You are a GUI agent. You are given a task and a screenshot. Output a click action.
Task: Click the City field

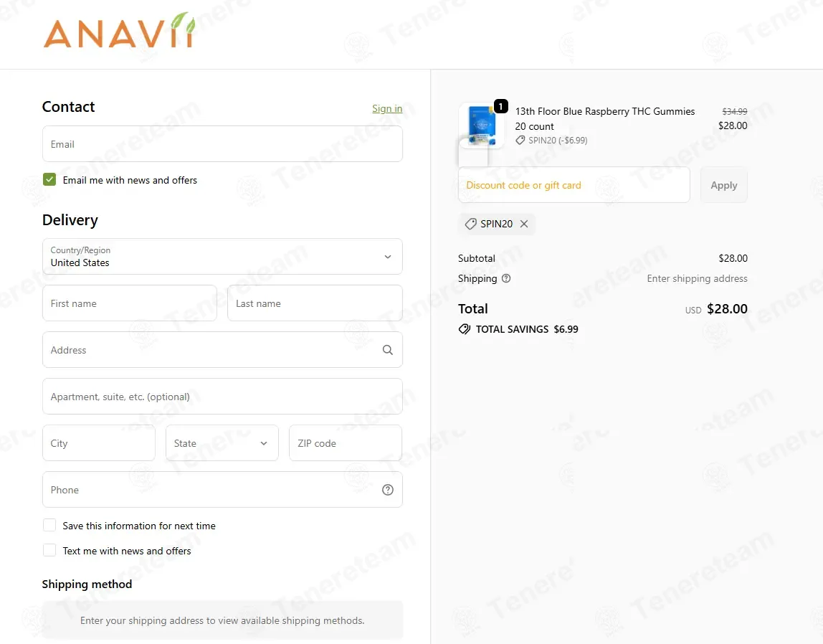(x=99, y=443)
